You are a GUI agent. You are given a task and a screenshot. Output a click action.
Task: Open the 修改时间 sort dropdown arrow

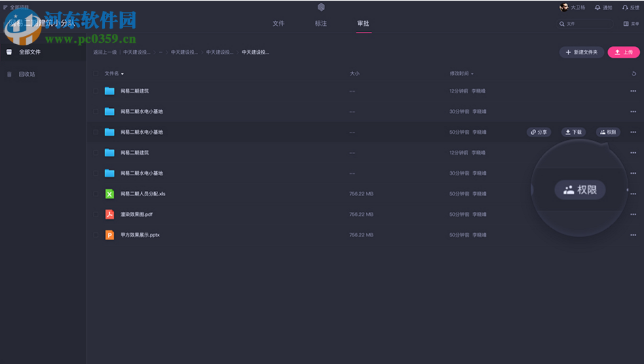(x=472, y=74)
